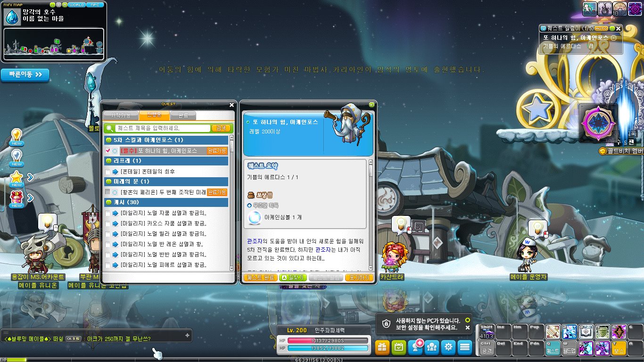Activate the skill in quick slot E

(x=586, y=348)
